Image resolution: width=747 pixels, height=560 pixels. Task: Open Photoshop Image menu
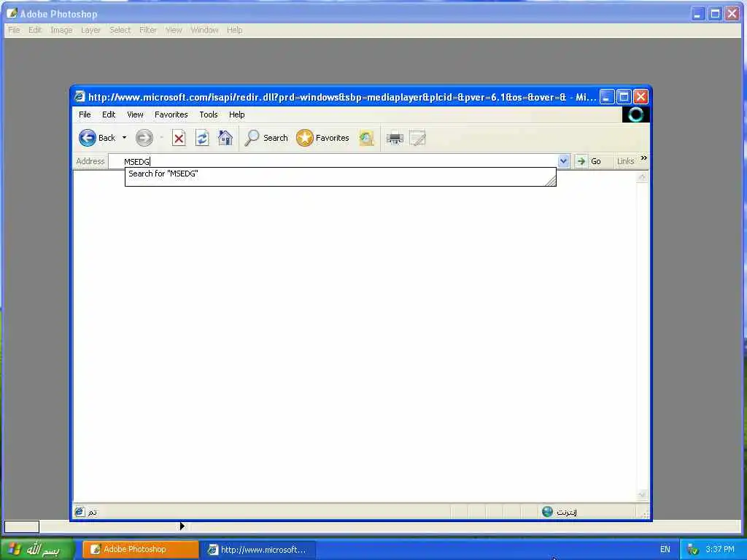tap(61, 30)
